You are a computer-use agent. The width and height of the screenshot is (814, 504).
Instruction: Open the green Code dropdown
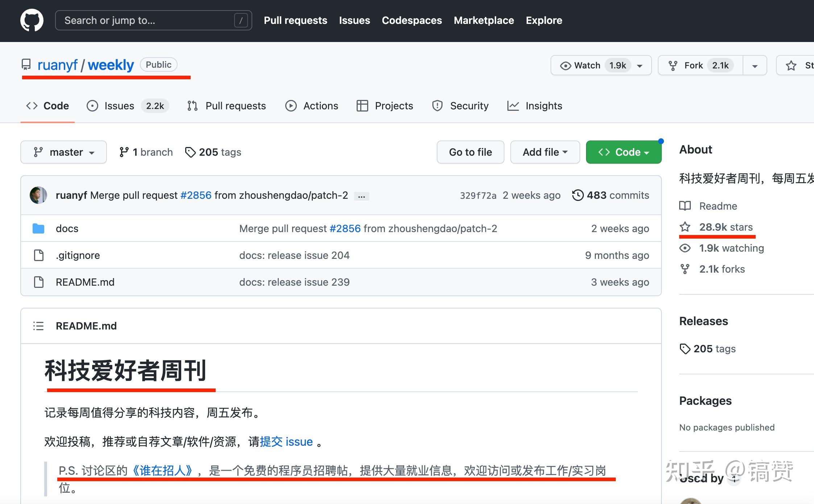coord(624,152)
